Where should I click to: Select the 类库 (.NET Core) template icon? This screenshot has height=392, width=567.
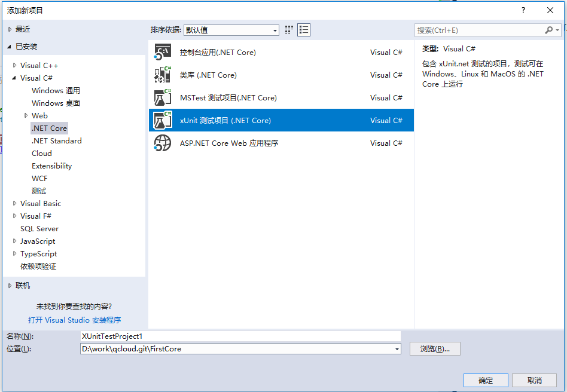(x=162, y=75)
